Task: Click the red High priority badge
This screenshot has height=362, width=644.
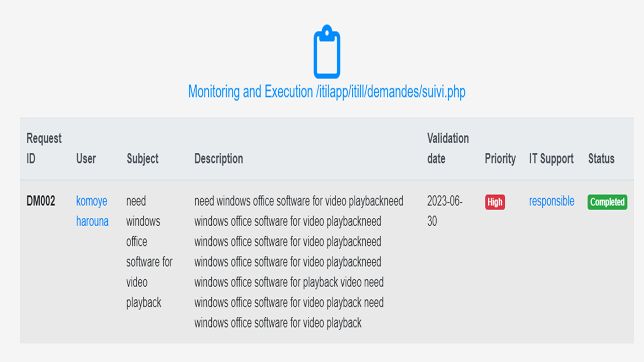Action: pos(495,202)
